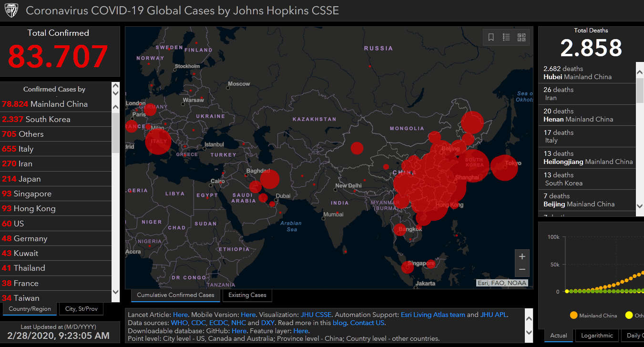Select 17 deaths Italy entry
The height and width of the screenshot is (347, 644).
(x=587, y=136)
